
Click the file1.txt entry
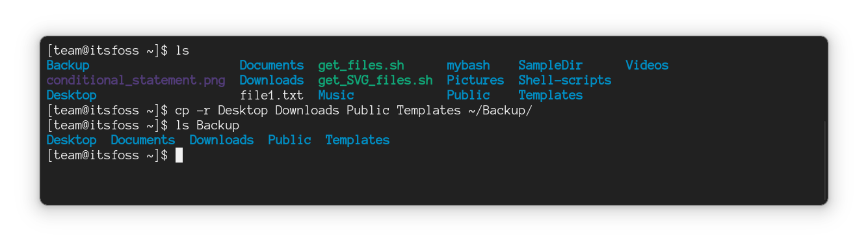[x=272, y=96]
